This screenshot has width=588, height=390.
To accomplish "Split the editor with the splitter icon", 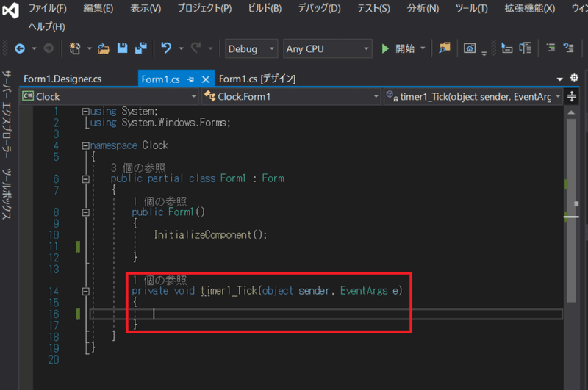I will click(x=572, y=96).
